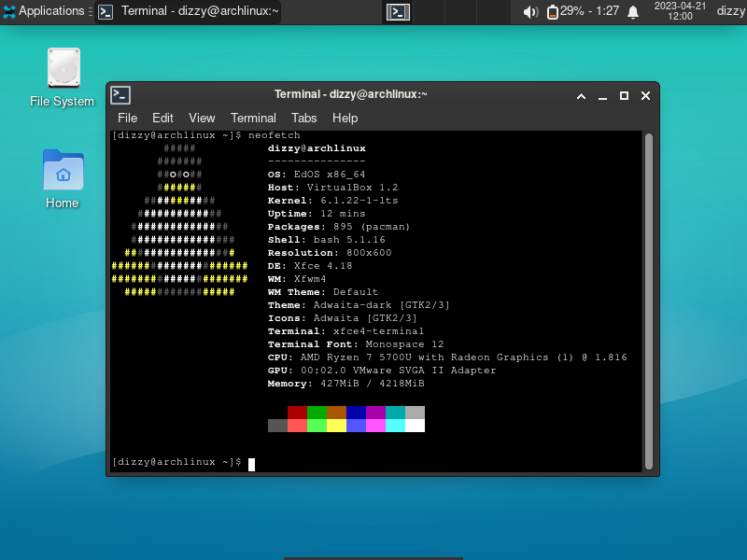Open the Terminal menu

coord(253,119)
